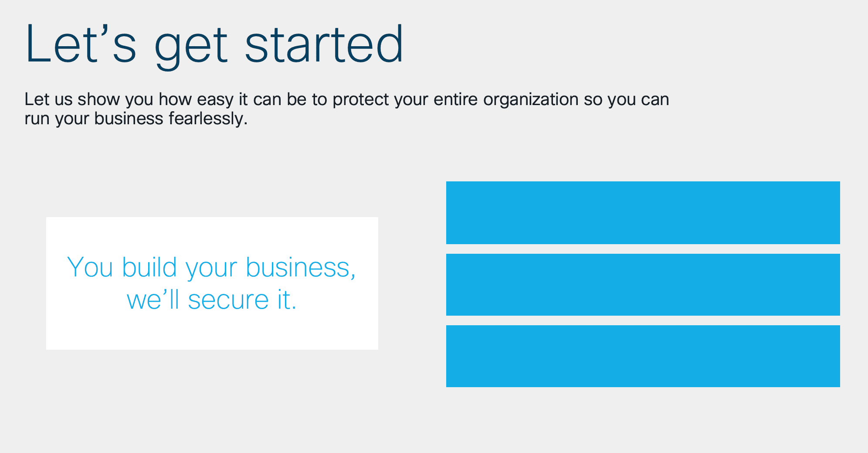Click the word "started" in the heading
This screenshot has height=453, width=868.
tap(325, 44)
